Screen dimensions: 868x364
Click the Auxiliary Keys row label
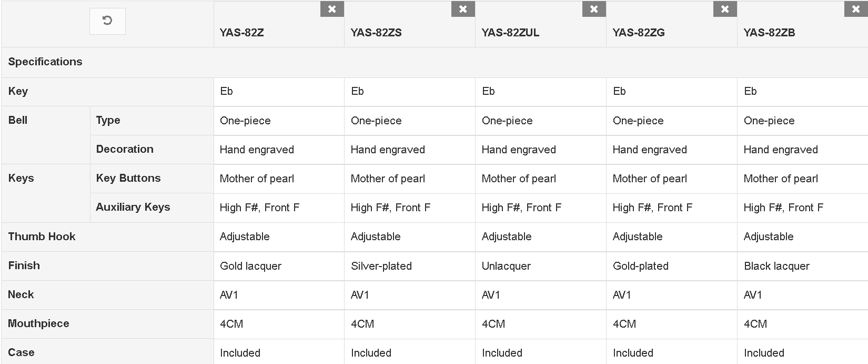point(133,207)
